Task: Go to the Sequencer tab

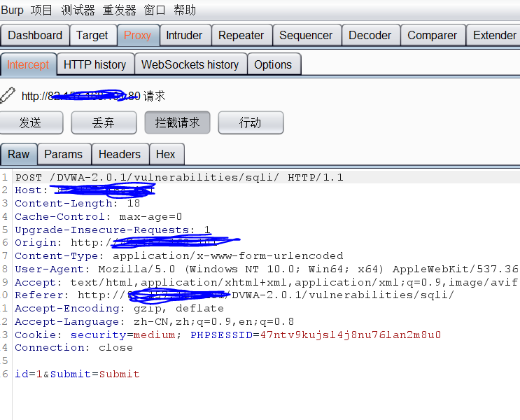Action: click(x=306, y=35)
